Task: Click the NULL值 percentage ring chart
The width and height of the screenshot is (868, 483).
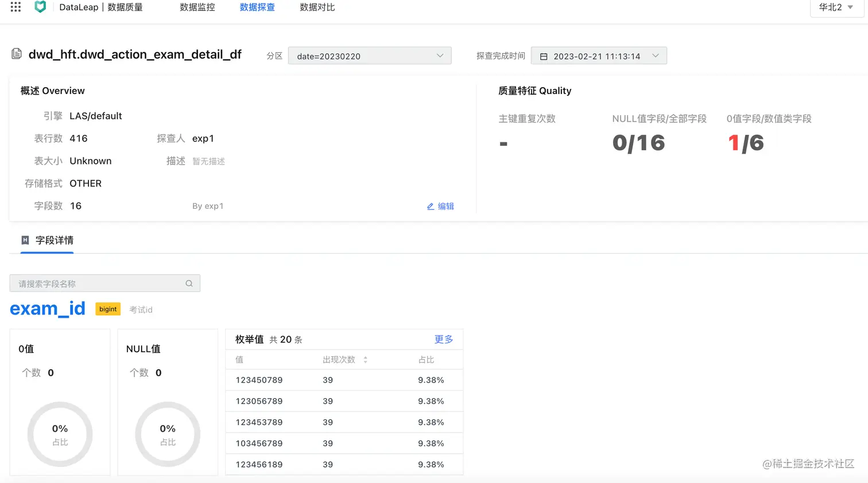Action: tap(168, 434)
